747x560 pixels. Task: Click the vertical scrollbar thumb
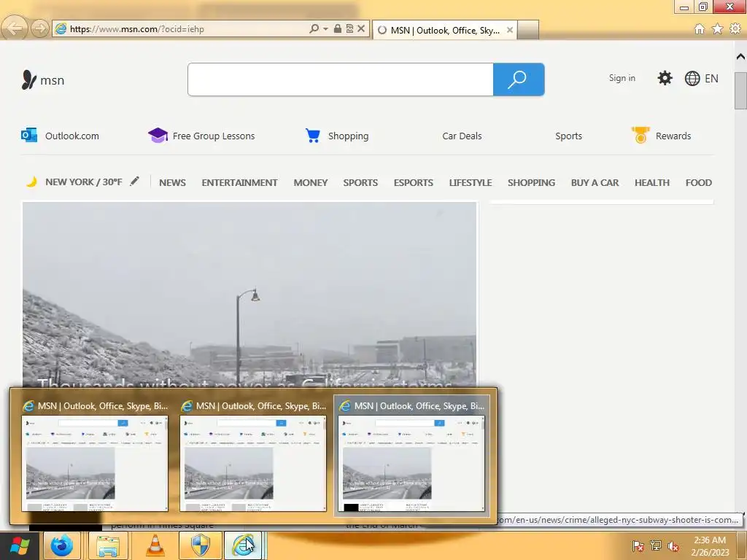740,90
